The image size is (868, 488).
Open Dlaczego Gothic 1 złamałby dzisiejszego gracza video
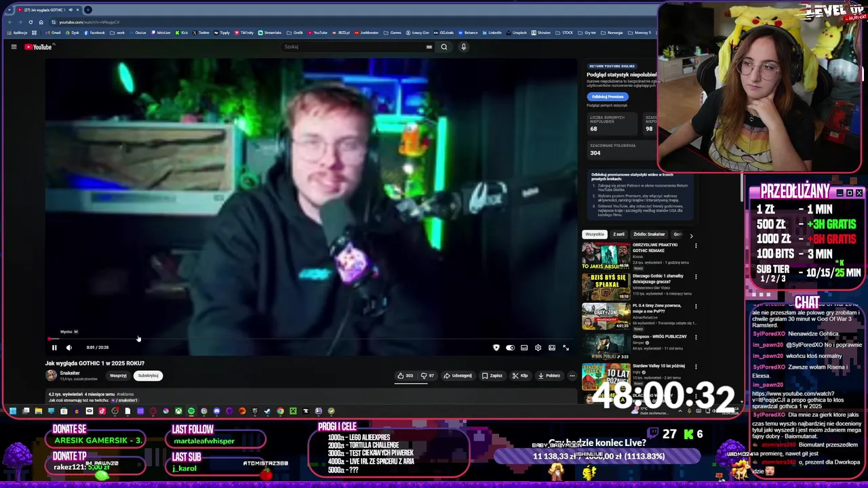click(658, 279)
